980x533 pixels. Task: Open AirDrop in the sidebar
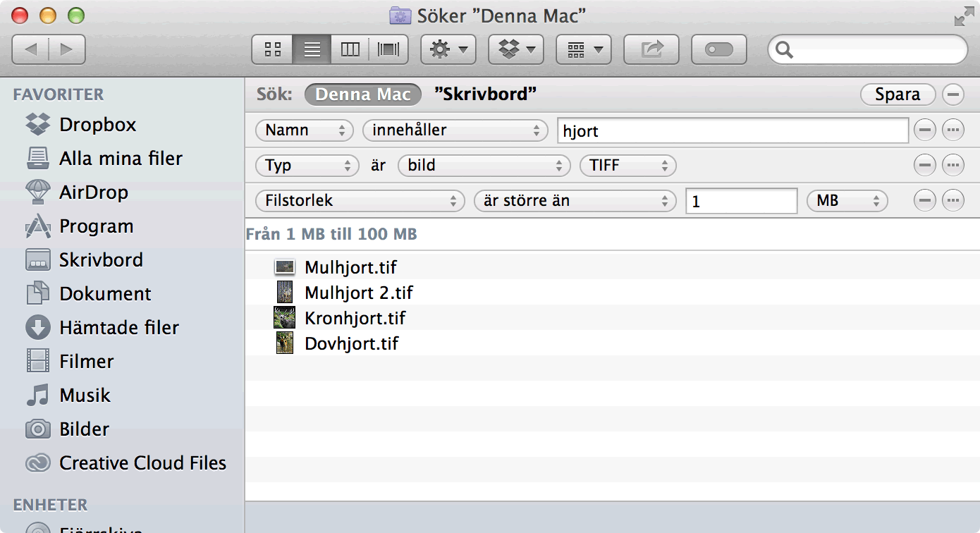coord(93,192)
